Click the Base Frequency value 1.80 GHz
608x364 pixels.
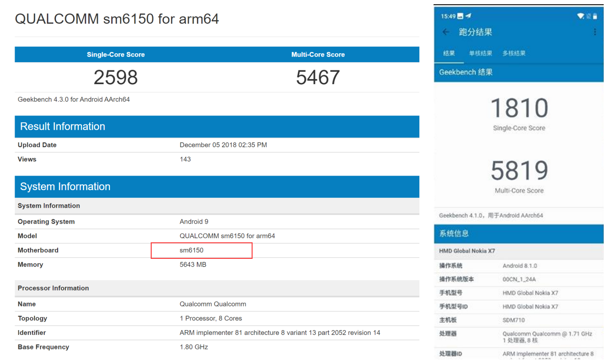click(x=194, y=347)
